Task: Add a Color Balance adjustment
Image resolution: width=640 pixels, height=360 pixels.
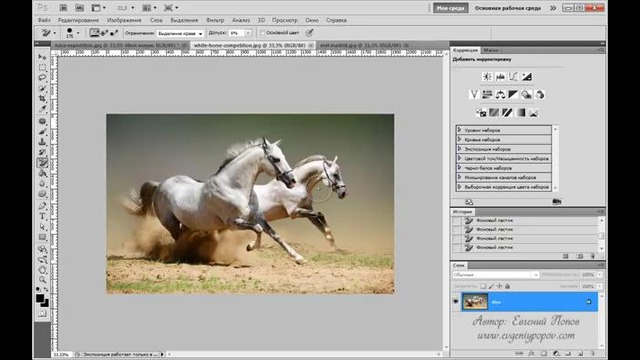Action: [x=500, y=95]
